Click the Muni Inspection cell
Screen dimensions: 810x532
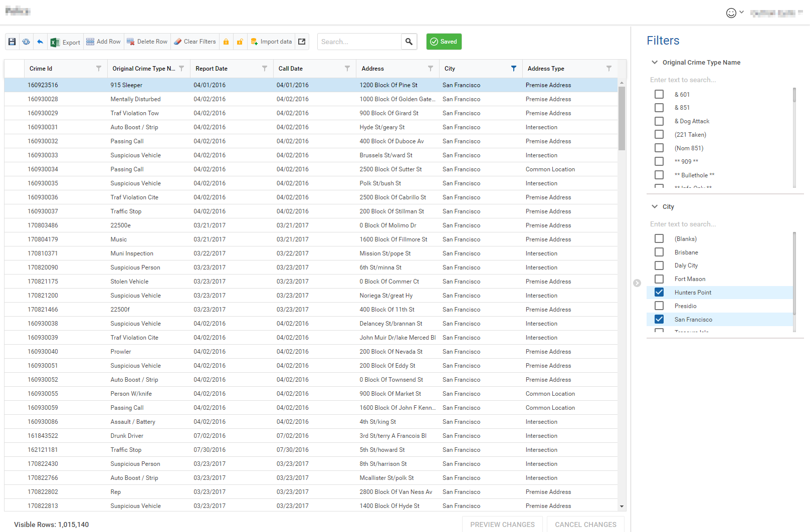149,253
